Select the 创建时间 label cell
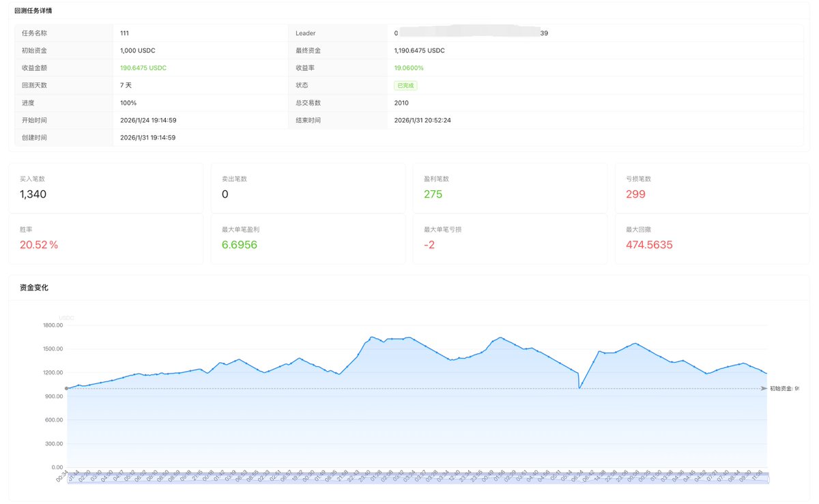The width and height of the screenshot is (819, 504). point(63,137)
